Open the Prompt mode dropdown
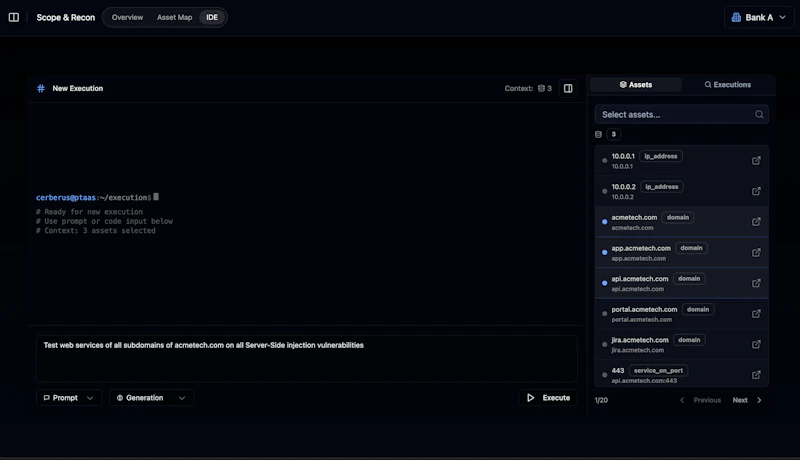 coord(69,398)
